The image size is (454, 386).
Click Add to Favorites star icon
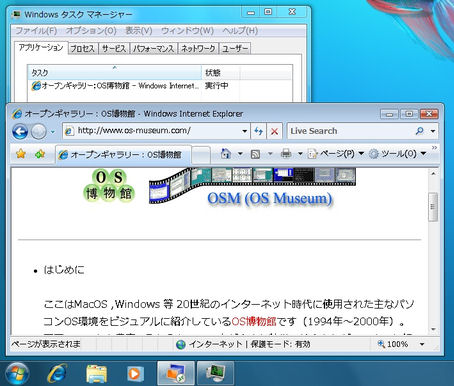tap(40, 154)
